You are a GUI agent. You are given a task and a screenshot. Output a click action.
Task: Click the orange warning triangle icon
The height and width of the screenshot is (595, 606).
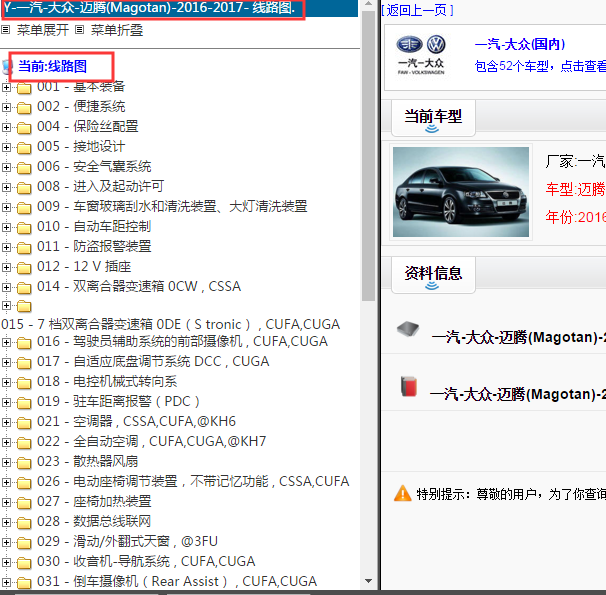click(403, 493)
